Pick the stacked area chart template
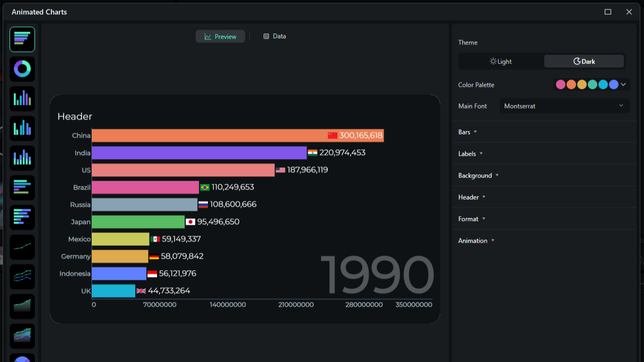 click(x=22, y=336)
